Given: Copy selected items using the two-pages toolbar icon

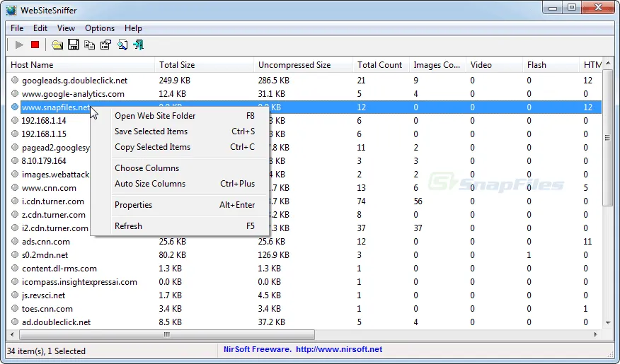Looking at the screenshot, I should click(x=89, y=45).
